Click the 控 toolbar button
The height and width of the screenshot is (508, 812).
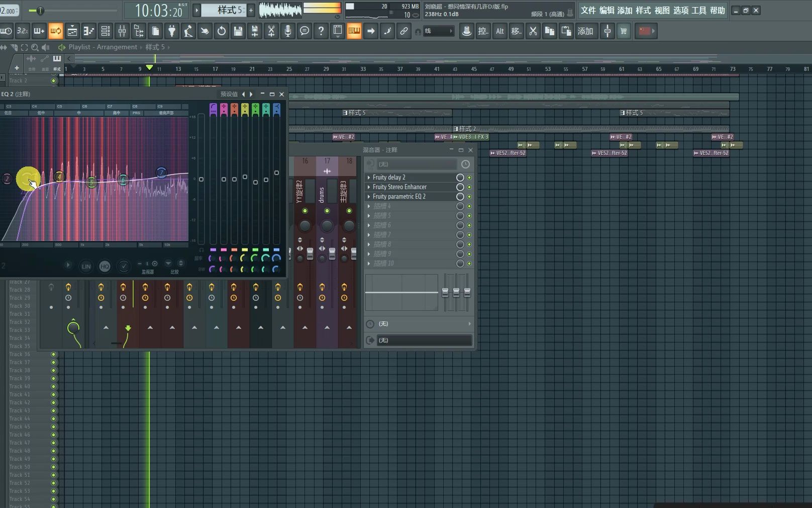483,31
